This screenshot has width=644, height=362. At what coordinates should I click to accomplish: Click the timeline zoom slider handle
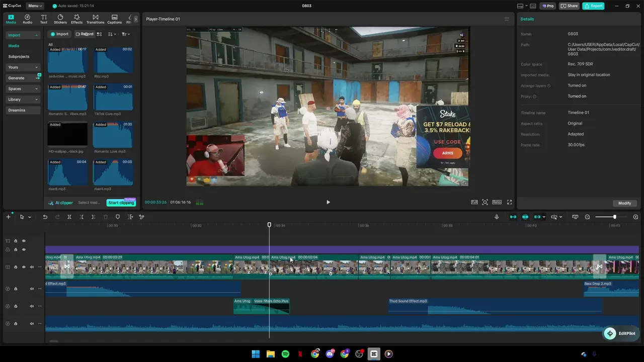pos(614,217)
